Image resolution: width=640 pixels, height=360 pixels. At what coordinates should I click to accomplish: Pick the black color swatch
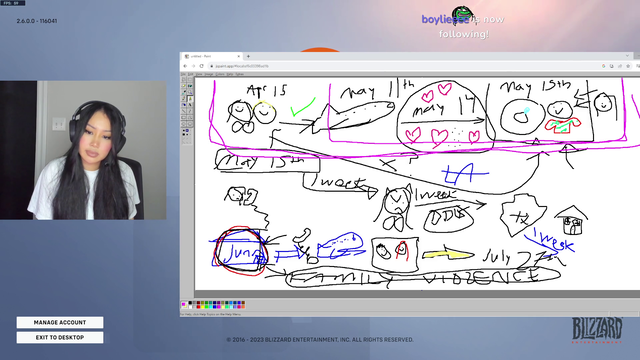[190, 302]
